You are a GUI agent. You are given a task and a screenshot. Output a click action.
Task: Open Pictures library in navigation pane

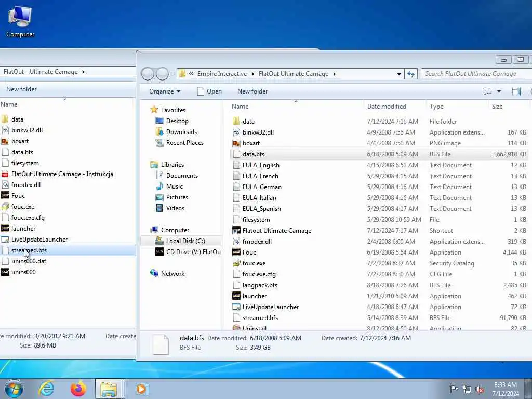177,197
